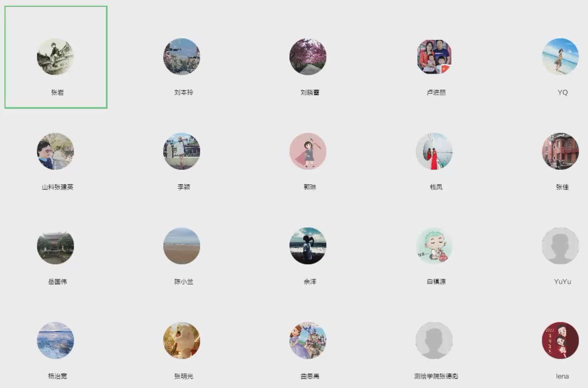Select 山科张建英's avatar
The image size is (588, 388).
tap(55, 151)
